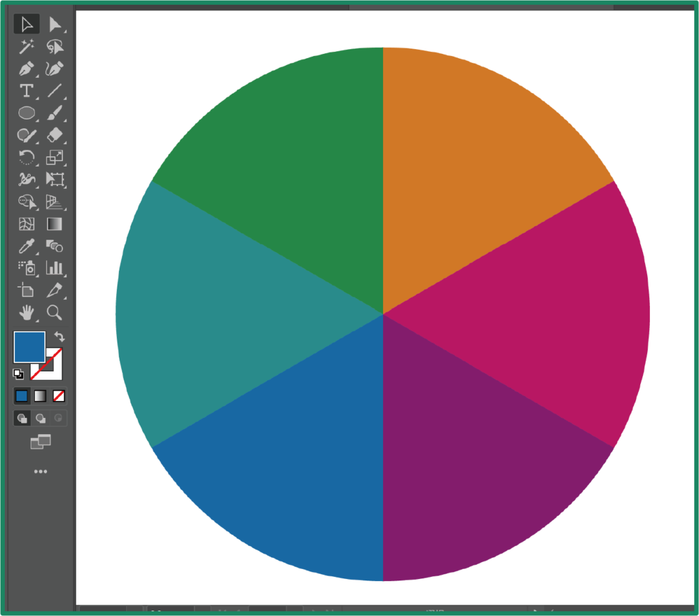Pick the Pen tool

[27, 69]
